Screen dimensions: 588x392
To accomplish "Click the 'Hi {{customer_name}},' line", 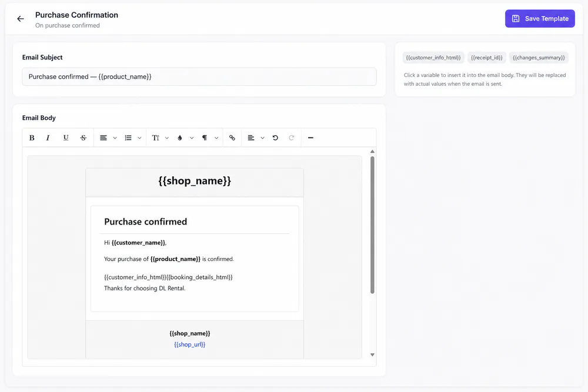I will coord(135,243).
